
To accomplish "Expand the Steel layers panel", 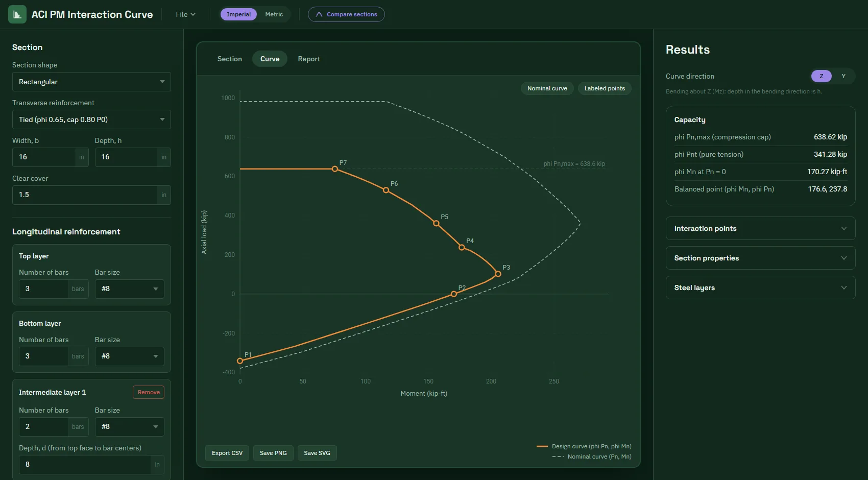I will 760,287.
